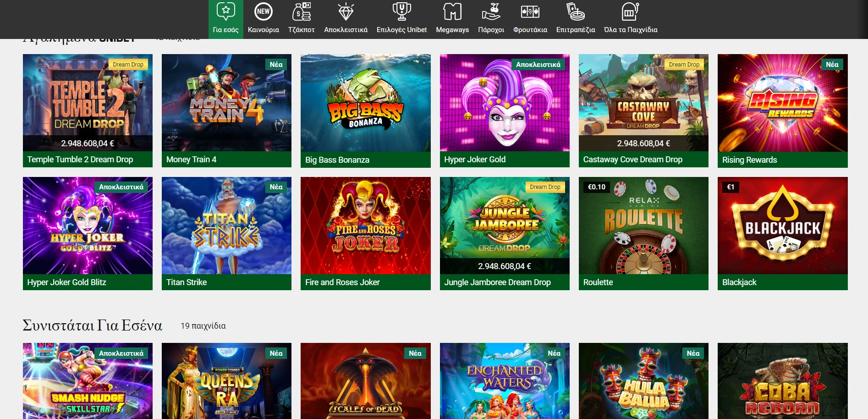Click the jackpot amount on Castaway Cove
The height and width of the screenshot is (419, 868).
pos(643,143)
